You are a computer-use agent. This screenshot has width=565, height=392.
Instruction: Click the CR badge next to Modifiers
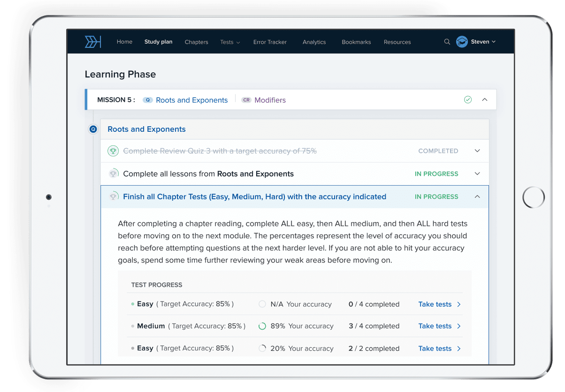246,100
